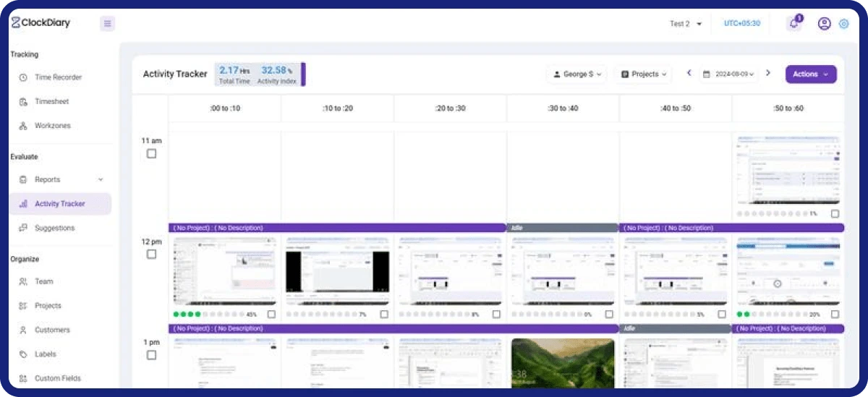Open the Test 2 workspace dropdown
The height and width of the screenshot is (397, 868).
[686, 24]
